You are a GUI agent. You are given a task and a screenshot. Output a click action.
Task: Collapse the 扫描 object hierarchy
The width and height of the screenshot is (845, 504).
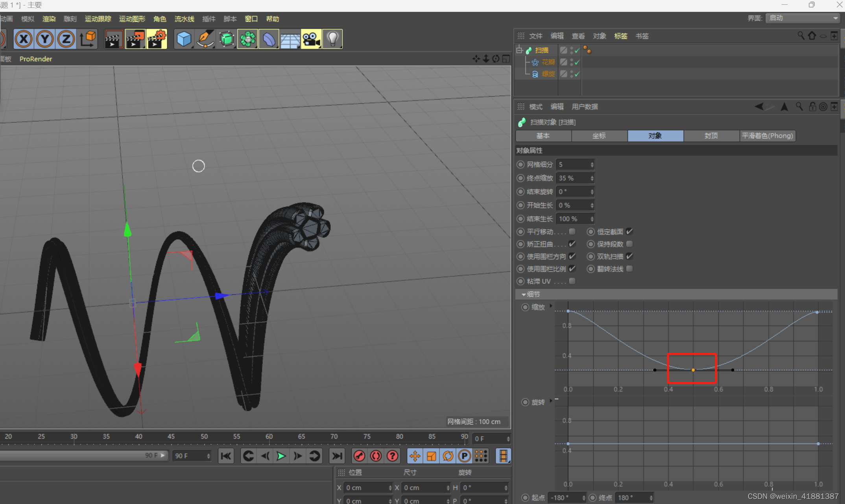pyautogui.click(x=519, y=50)
